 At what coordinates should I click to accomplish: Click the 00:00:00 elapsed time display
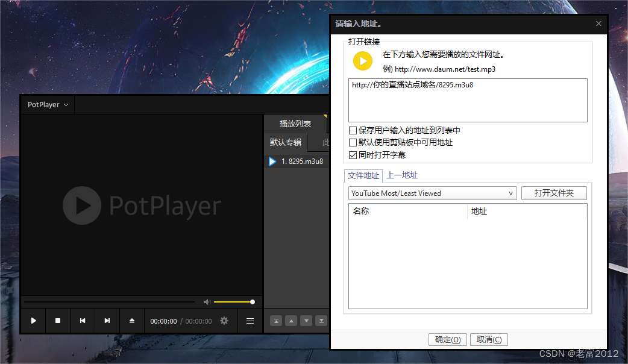pyautogui.click(x=163, y=321)
